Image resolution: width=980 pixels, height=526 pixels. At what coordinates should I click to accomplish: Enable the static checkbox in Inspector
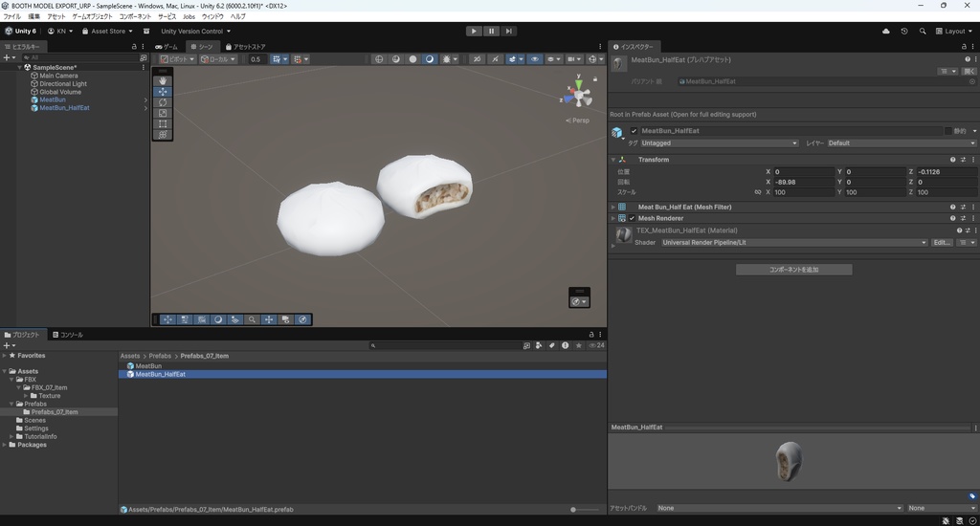[x=948, y=131]
